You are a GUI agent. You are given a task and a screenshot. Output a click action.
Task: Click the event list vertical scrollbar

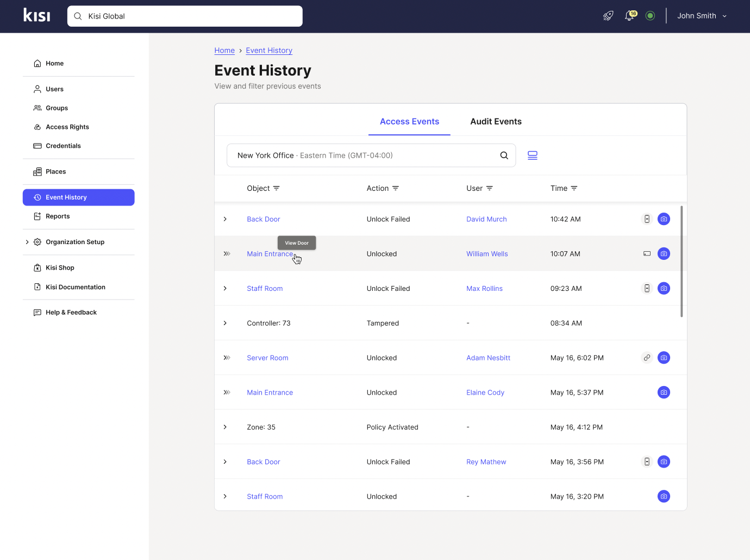point(682,261)
